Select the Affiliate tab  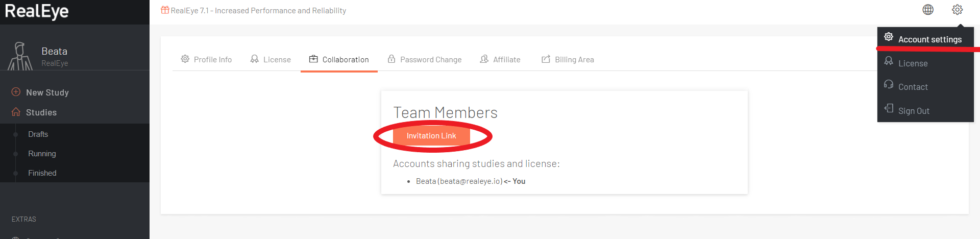pos(500,59)
